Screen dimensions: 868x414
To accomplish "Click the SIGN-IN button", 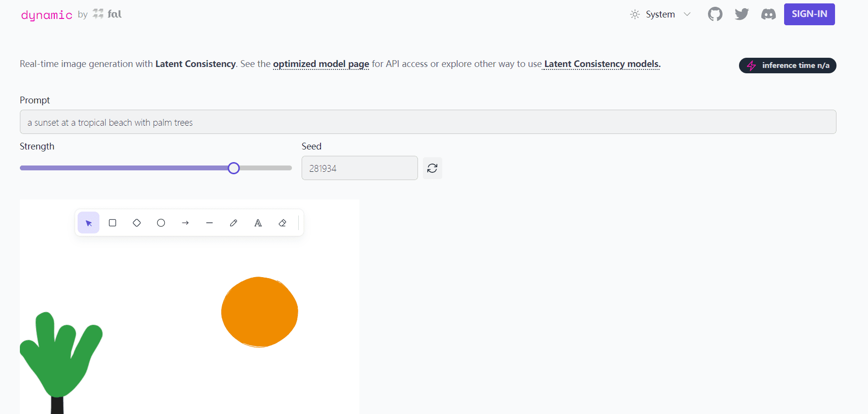I will point(809,14).
